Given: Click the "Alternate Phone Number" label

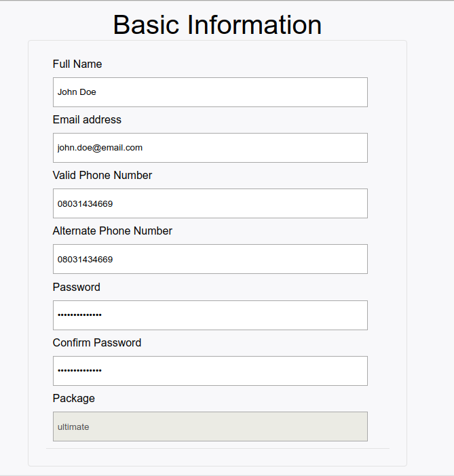Looking at the screenshot, I should point(113,231).
